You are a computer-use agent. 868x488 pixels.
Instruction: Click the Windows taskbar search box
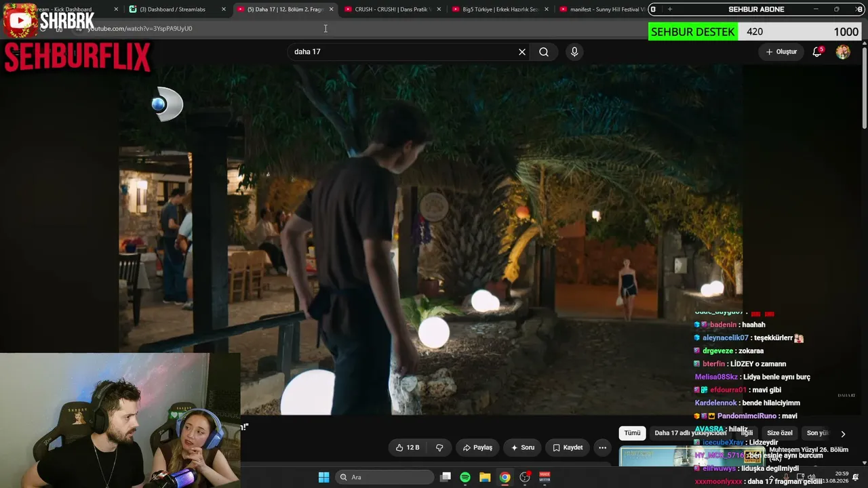tap(384, 477)
